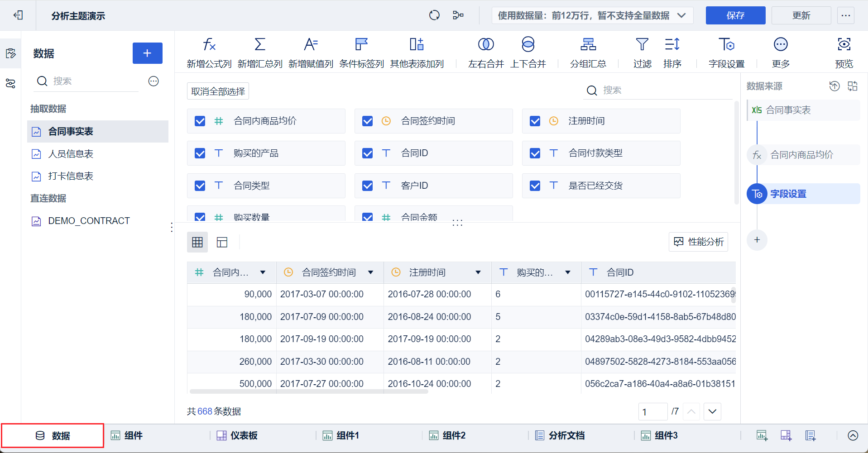Open the sidebar data edit icon
Screen dimensions: 868x453
click(10, 53)
